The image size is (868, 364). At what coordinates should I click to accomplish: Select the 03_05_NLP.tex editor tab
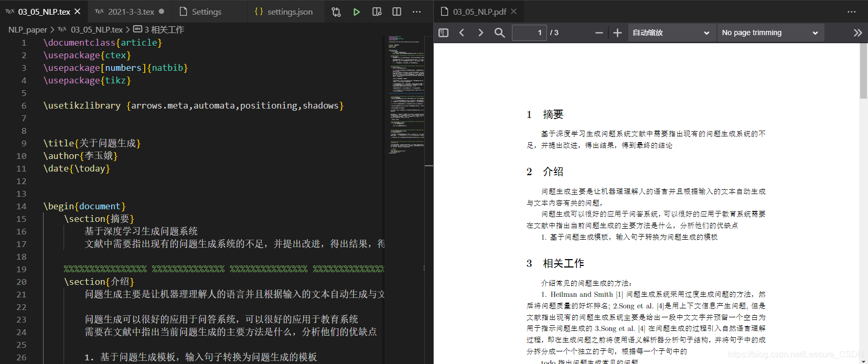point(44,12)
